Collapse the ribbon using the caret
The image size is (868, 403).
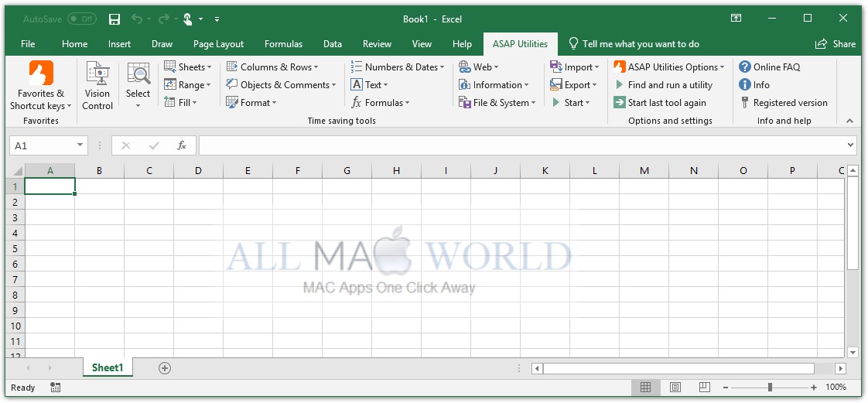coord(849,121)
